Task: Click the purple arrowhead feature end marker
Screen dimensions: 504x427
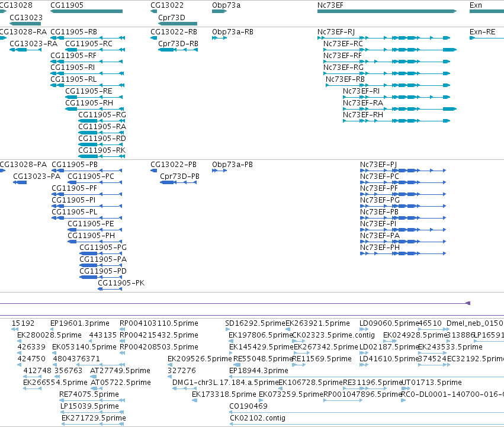Action: (x=468, y=303)
